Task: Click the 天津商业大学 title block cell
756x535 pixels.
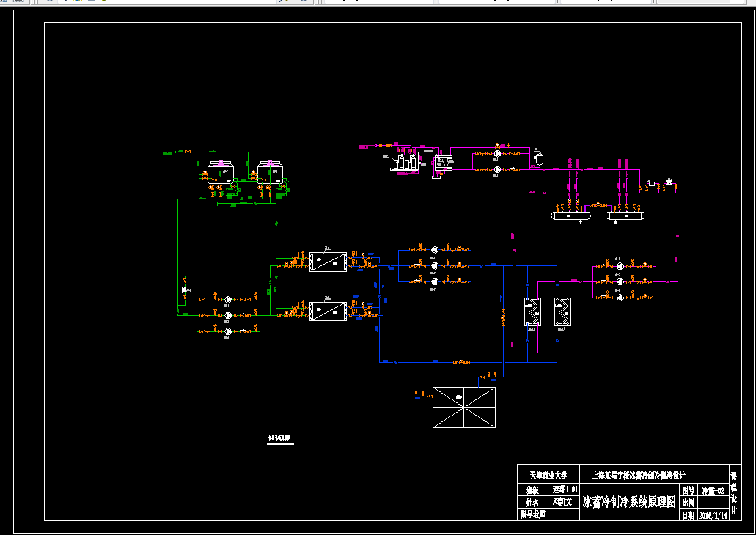Action: 548,475
